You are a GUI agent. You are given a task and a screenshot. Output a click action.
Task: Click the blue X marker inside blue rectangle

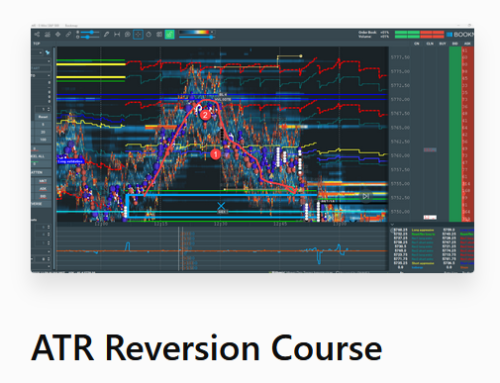221,206
